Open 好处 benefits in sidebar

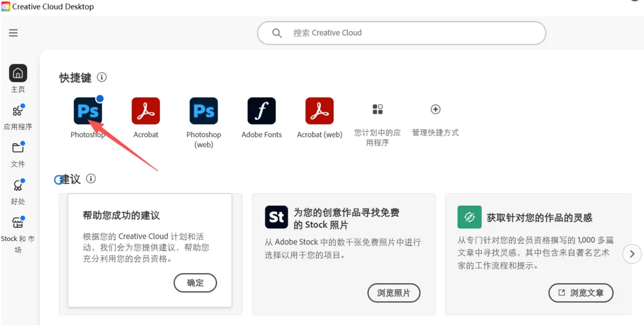[18, 185]
